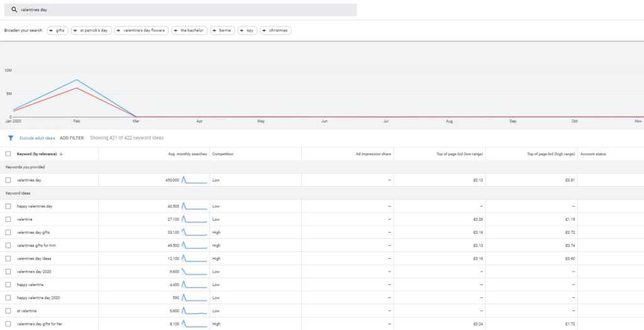This screenshot has width=644, height=330.
Task: Tick the select-all checkbox in table header
Action: (8, 154)
